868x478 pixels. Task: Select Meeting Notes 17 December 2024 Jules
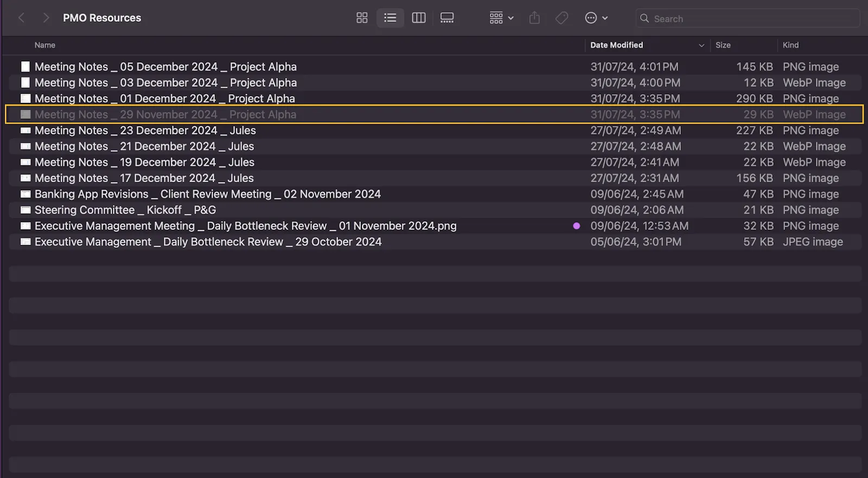click(435, 178)
